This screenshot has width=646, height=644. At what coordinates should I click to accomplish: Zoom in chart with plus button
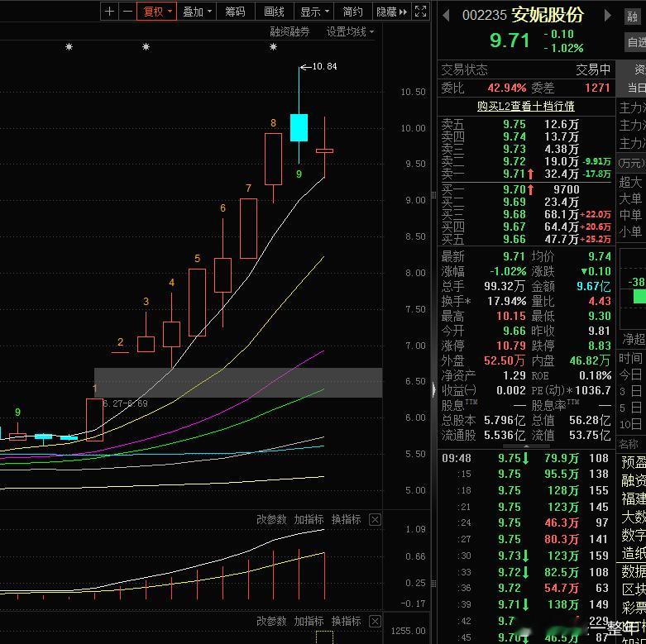[x=109, y=12]
